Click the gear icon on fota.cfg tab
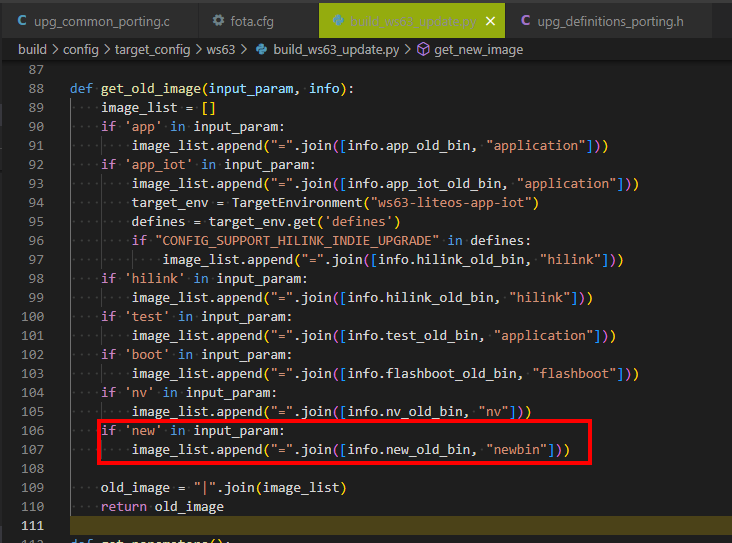This screenshot has height=543, width=732. (218, 21)
